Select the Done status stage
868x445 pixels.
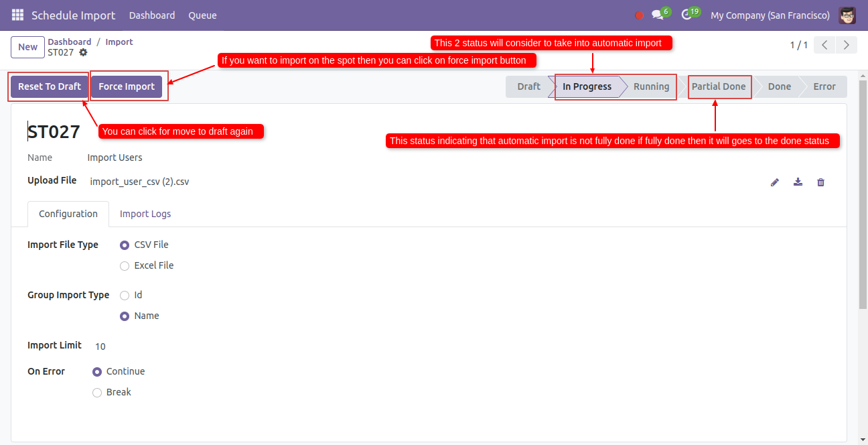click(780, 86)
